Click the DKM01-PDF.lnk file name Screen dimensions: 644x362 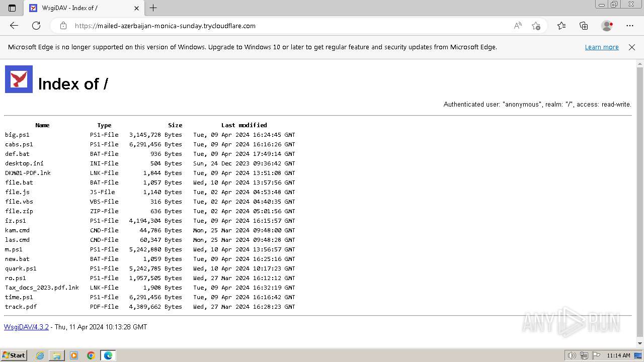[28, 173]
